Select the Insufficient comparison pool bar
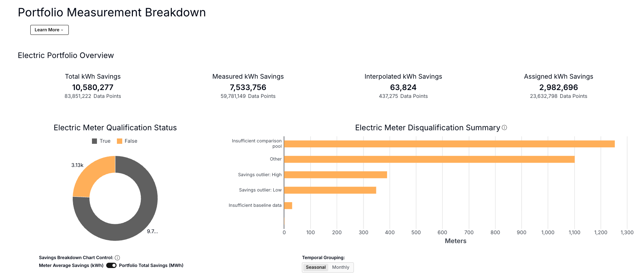 point(449,144)
